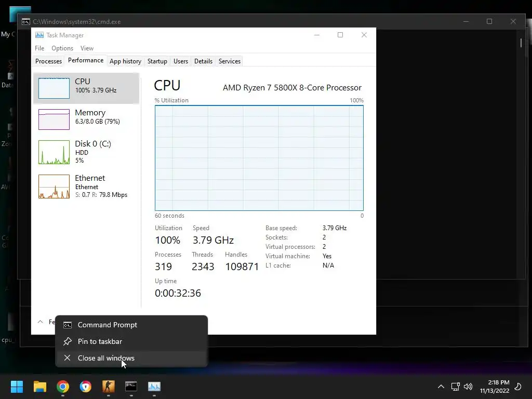The image size is (532, 399).
Task: Close the Task Manager window
Action: point(364,35)
